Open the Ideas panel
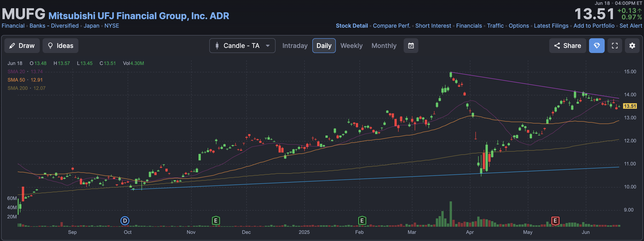Viewport: 644px width, 241px height. click(x=60, y=46)
